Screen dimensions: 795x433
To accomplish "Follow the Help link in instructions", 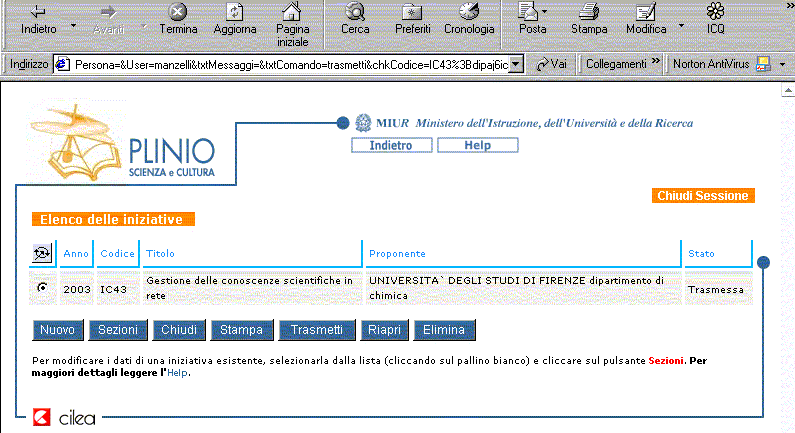I will [177, 373].
